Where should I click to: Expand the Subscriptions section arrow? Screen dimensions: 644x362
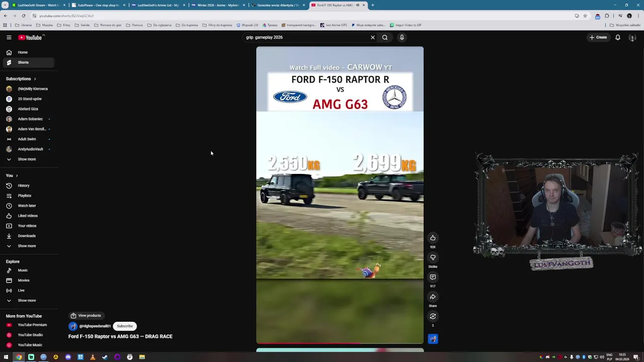coord(35,79)
